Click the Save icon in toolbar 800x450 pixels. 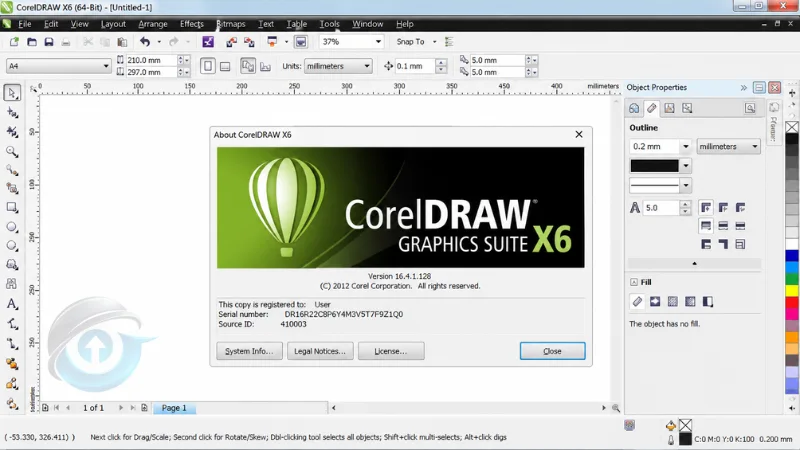coord(49,42)
